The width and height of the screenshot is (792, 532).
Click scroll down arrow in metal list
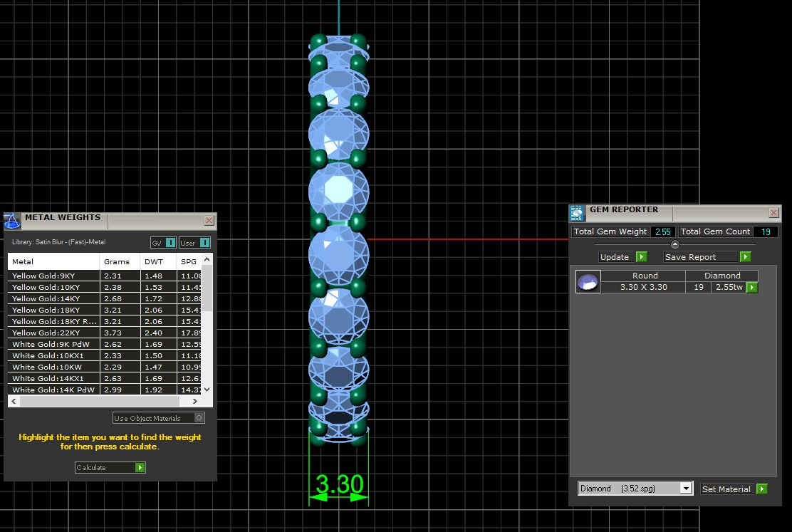[207, 389]
